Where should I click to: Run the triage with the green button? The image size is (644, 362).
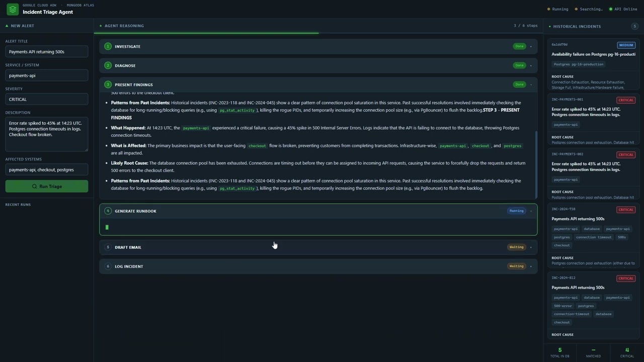coord(47,186)
